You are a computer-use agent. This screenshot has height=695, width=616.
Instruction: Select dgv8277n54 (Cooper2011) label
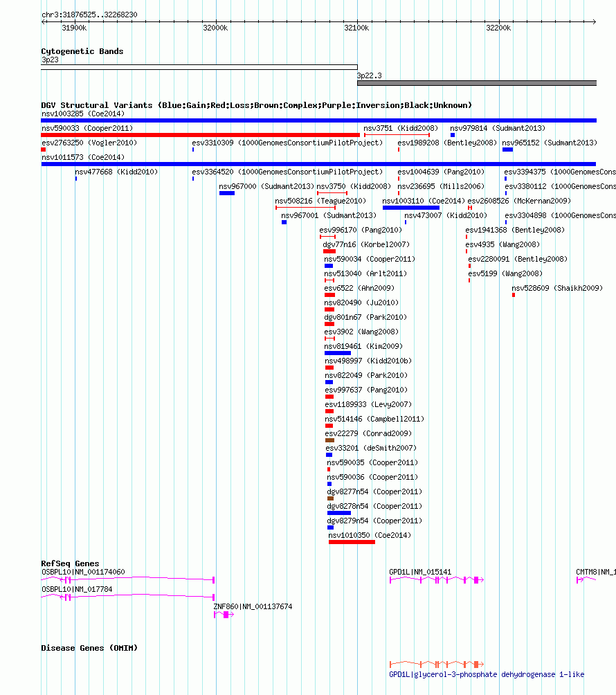coord(374,492)
